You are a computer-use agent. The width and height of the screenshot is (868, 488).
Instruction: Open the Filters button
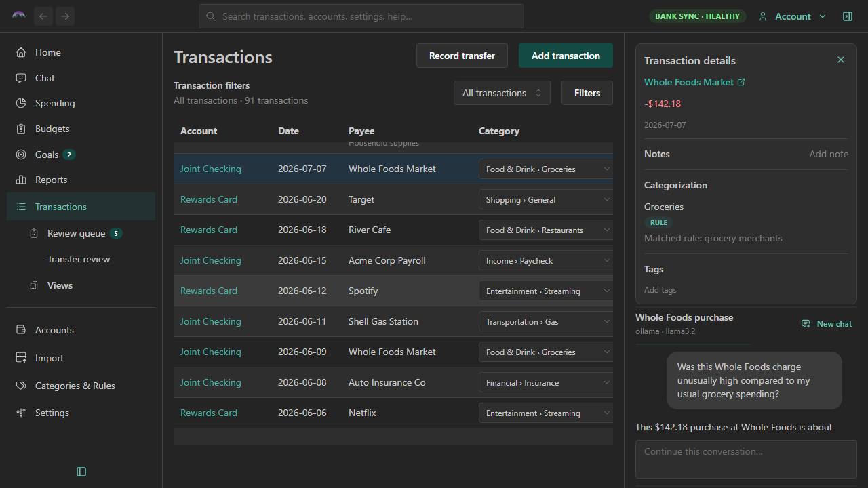[587, 93]
